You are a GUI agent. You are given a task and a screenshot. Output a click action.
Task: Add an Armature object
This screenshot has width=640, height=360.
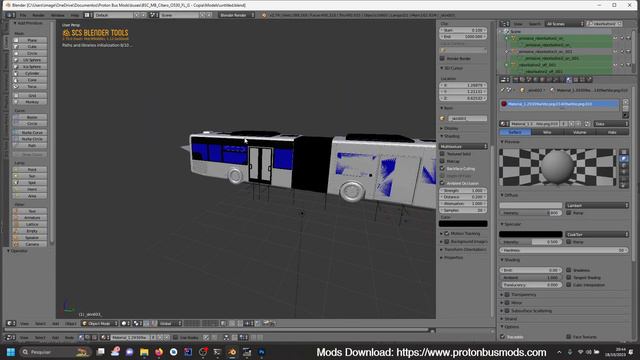click(30, 218)
